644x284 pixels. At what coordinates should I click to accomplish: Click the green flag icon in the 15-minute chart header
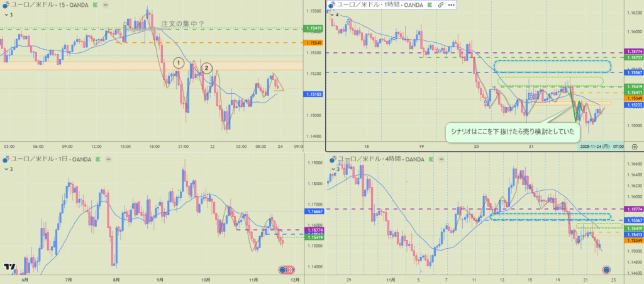click(x=95, y=4)
